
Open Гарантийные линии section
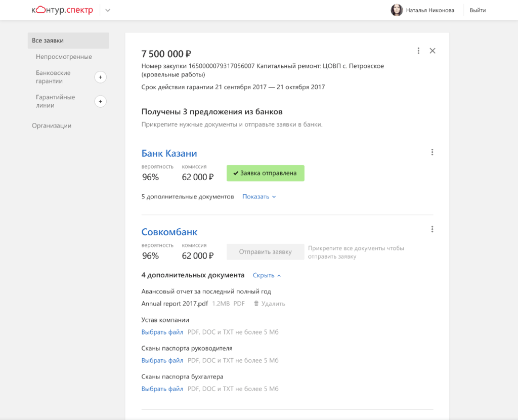pos(56,101)
